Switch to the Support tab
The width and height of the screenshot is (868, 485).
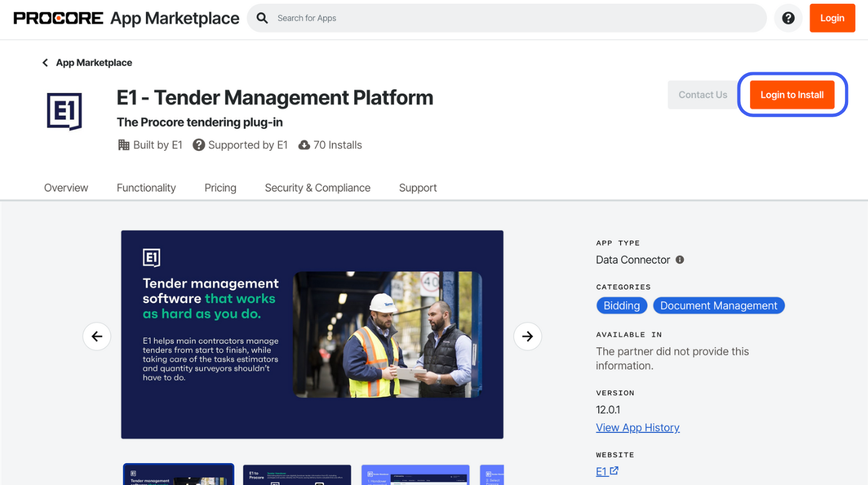(x=418, y=188)
